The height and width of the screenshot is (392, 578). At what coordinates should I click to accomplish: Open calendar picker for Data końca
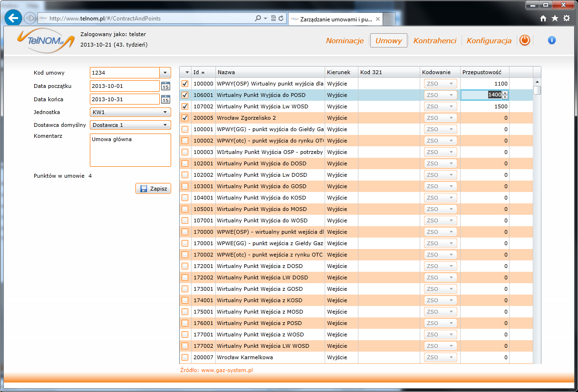click(165, 99)
